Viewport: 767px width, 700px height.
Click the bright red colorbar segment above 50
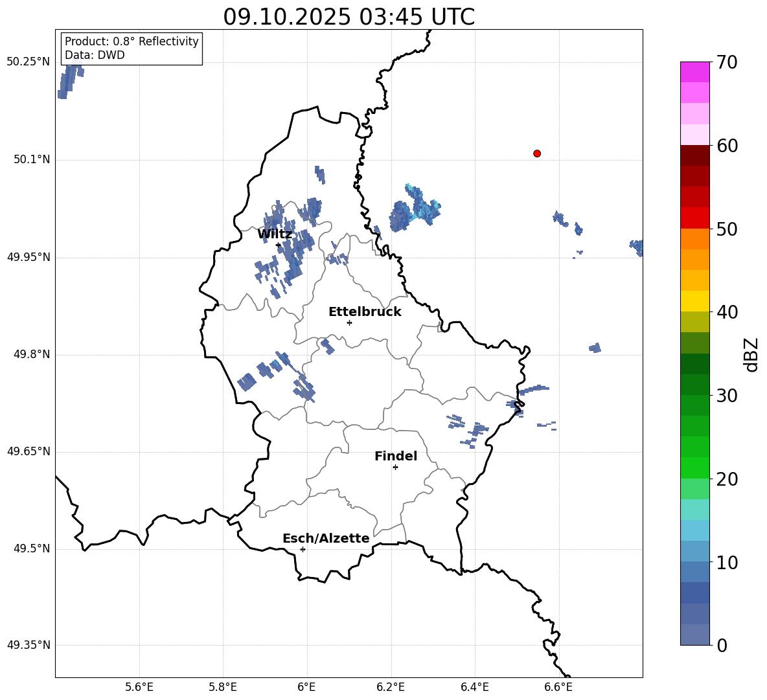694,218
